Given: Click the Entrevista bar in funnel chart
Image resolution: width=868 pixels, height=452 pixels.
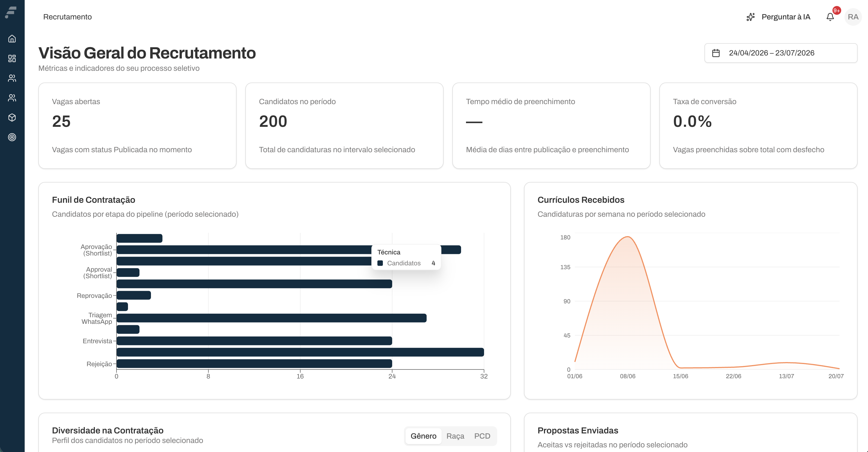Looking at the screenshot, I should click(254, 341).
